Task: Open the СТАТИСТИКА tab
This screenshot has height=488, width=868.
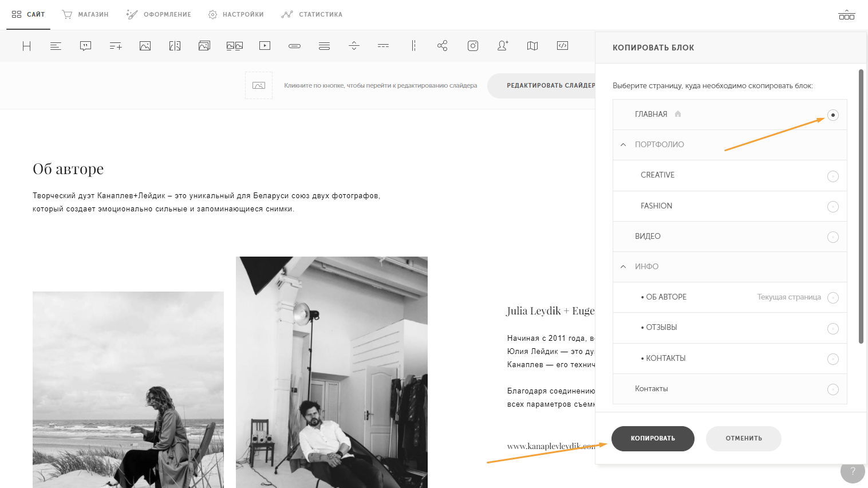Action: [x=312, y=14]
